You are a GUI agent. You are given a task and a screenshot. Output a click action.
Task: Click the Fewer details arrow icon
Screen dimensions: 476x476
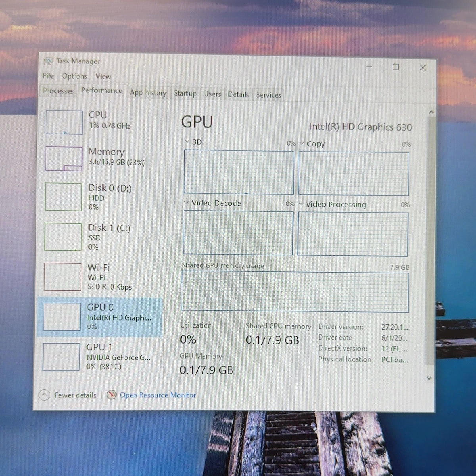[44, 395]
